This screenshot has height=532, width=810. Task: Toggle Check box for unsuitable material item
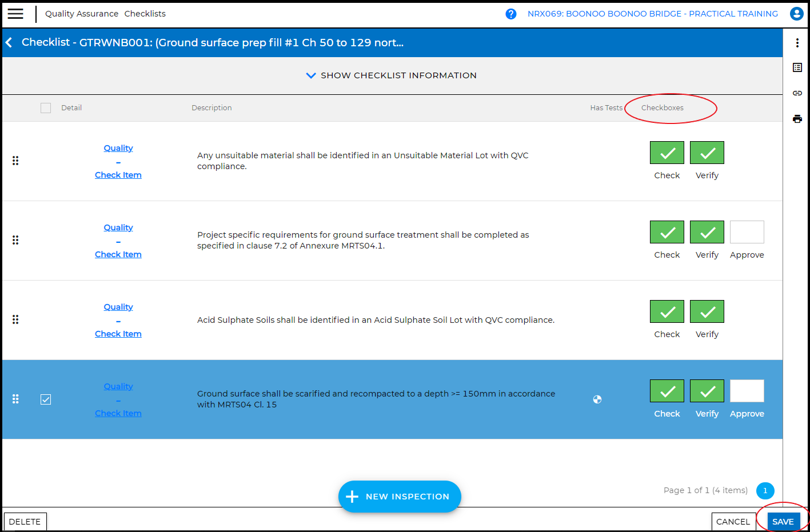point(667,153)
